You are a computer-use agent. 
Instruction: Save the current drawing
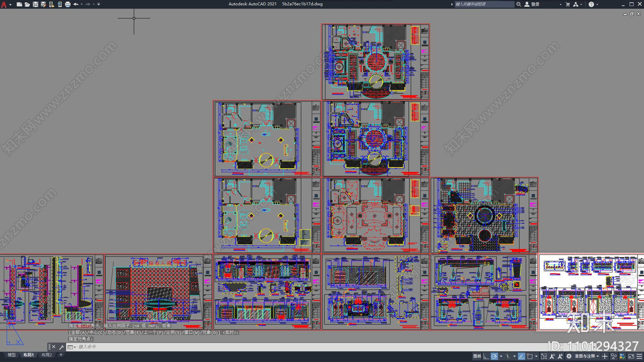tap(35, 4)
